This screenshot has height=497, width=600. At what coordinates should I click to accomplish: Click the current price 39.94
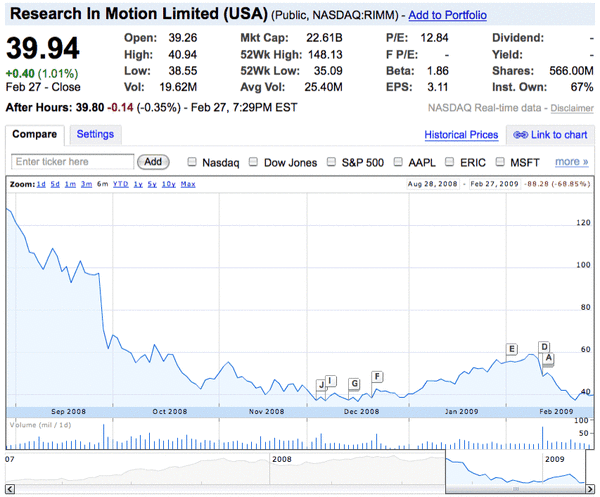(x=42, y=49)
